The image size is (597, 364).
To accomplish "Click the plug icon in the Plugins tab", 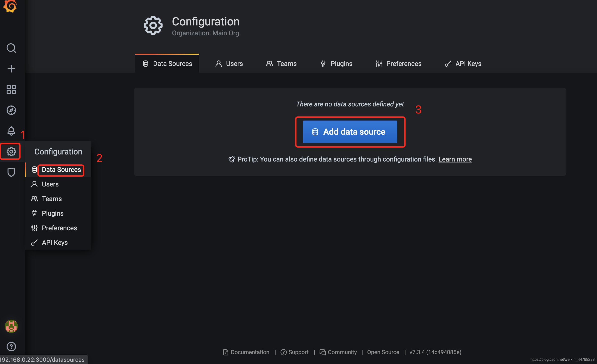I will click(x=323, y=64).
